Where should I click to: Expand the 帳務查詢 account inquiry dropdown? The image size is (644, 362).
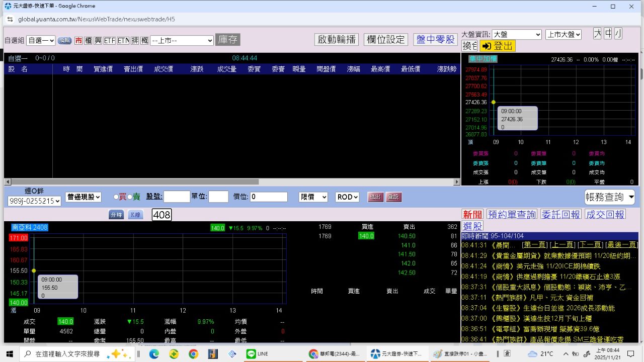pos(609,197)
